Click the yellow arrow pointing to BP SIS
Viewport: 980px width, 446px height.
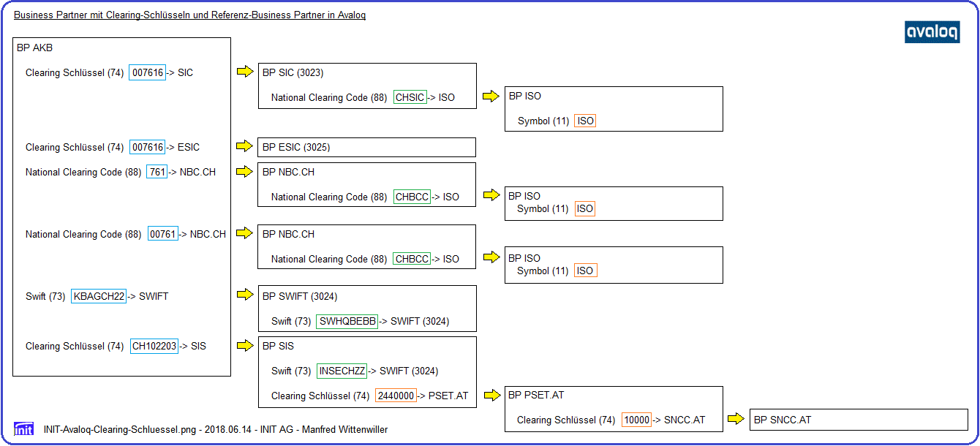245,345
